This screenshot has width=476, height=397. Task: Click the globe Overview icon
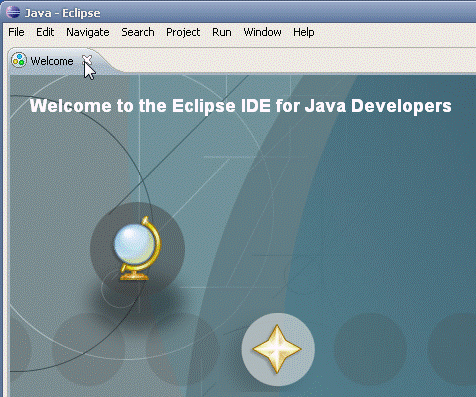[137, 248]
